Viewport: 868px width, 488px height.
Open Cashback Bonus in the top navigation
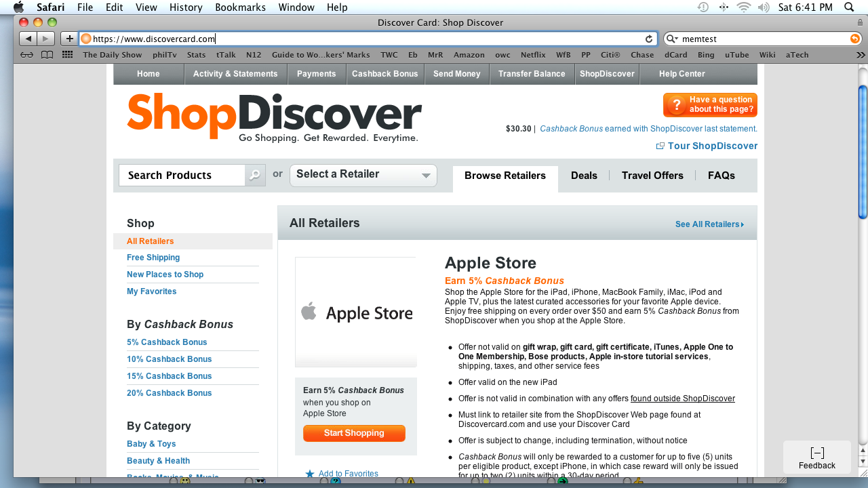point(385,74)
